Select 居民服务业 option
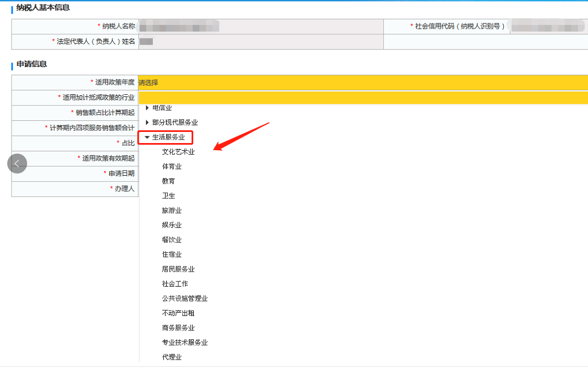 (178, 269)
